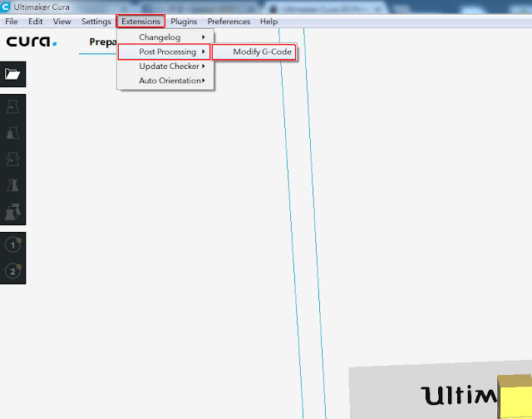The image size is (532, 419).
Task: Expand the Auto Orientation submenu
Action: click(165, 81)
